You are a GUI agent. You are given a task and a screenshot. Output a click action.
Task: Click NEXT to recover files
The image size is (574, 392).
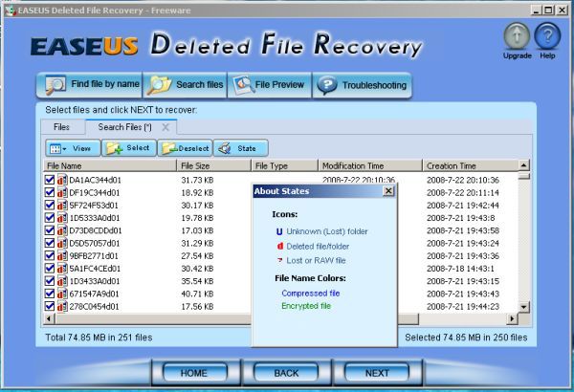click(x=377, y=373)
